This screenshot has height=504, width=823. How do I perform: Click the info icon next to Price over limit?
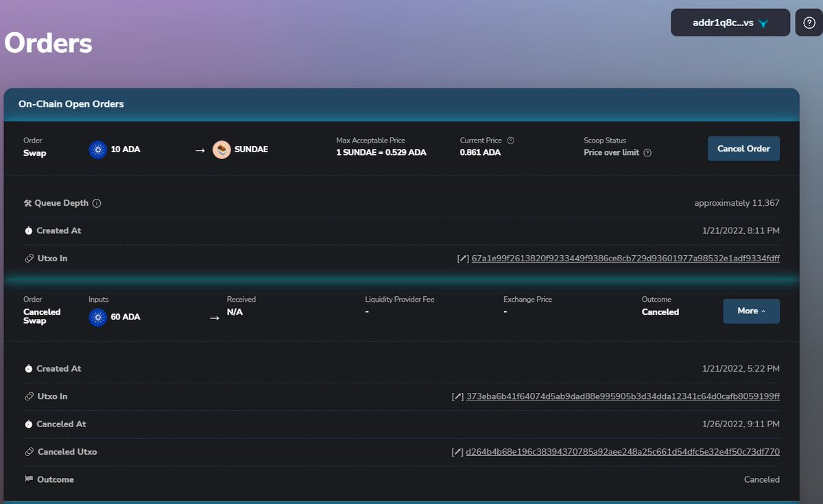click(x=647, y=153)
